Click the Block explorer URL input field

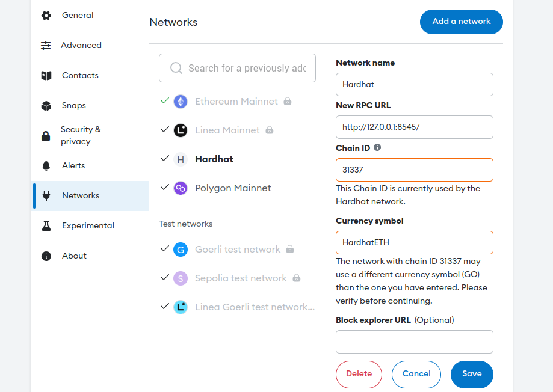(x=414, y=341)
